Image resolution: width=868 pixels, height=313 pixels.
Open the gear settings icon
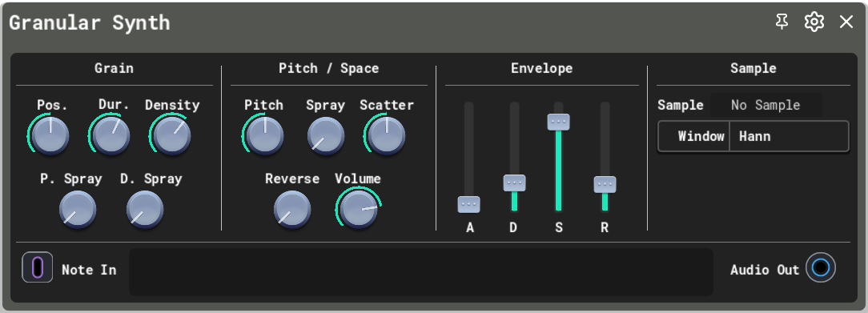click(814, 22)
